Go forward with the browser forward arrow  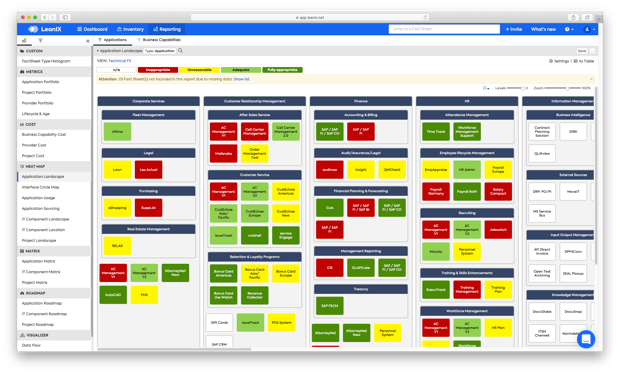tap(53, 17)
